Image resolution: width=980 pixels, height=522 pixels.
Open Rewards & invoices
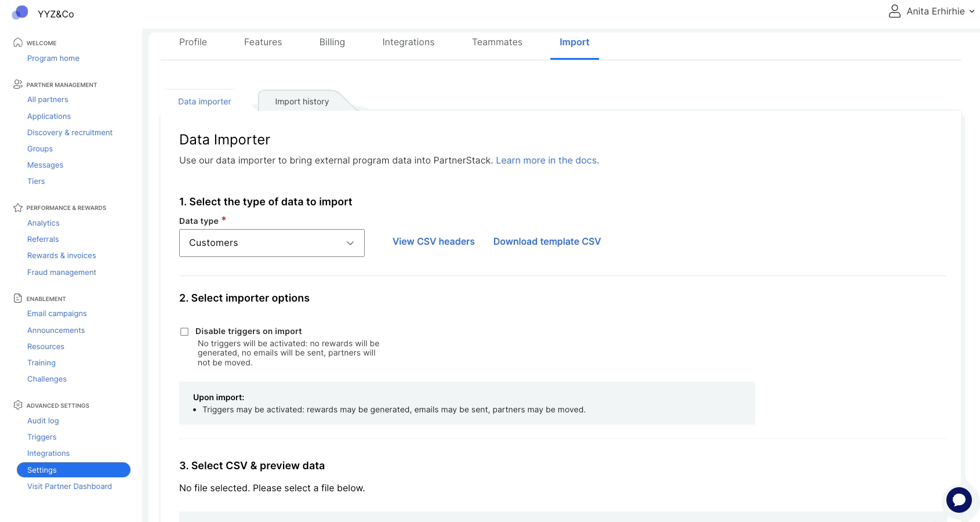point(61,256)
